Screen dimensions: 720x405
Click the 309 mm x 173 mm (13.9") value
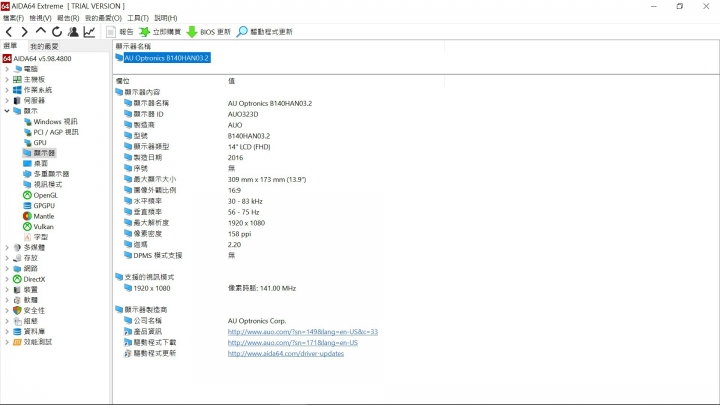(267, 180)
